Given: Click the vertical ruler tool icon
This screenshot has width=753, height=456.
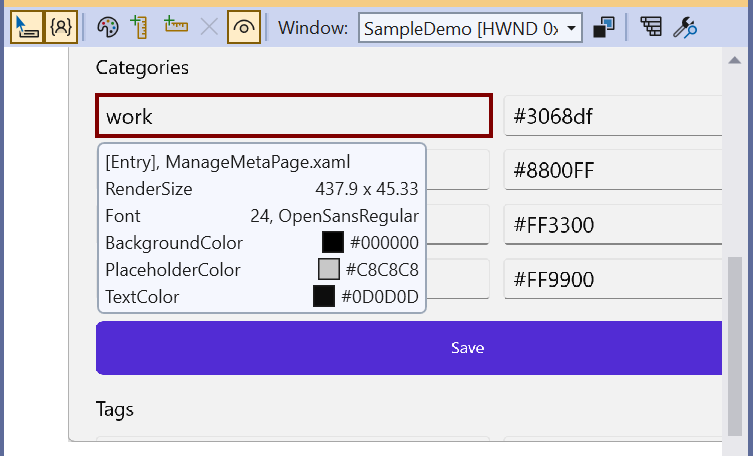Looking at the screenshot, I should point(140,28).
